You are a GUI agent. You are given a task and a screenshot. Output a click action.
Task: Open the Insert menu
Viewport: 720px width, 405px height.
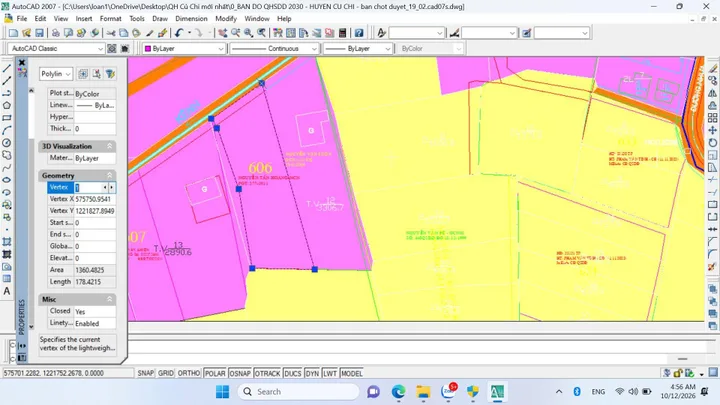pos(84,19)
